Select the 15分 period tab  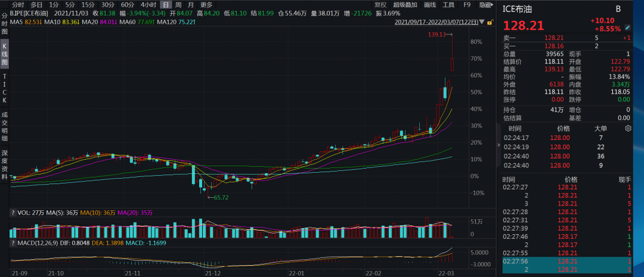[88, 5]
